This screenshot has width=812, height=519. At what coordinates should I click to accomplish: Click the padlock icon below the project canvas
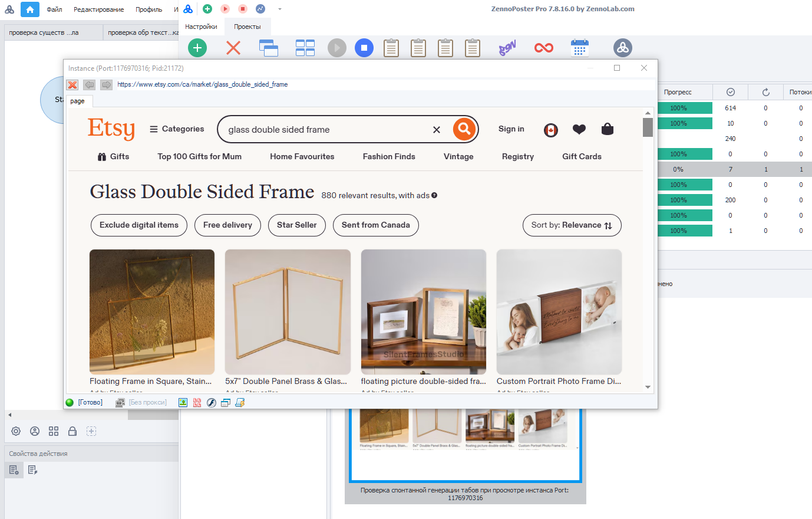[x=72, y=431]
